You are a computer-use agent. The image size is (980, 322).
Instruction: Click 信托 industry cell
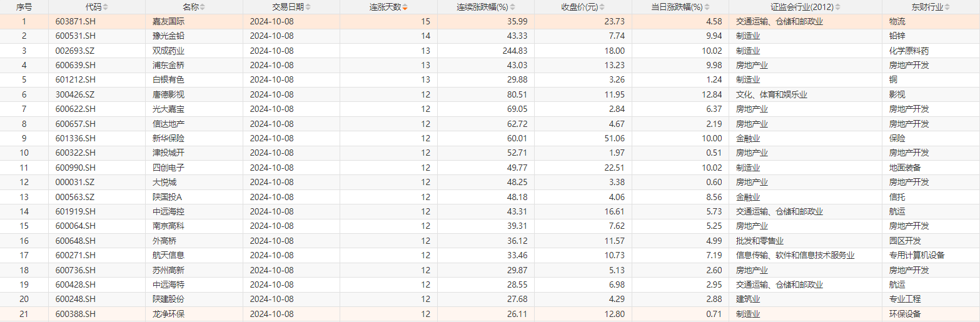point(897,196)
